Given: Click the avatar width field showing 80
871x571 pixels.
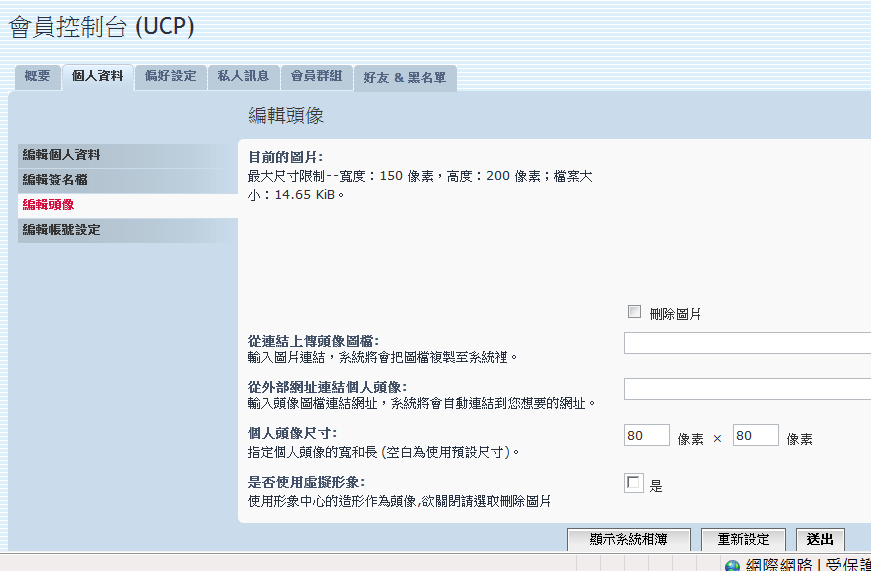Looking at the screenshot, I should click(x=646, y=436).
